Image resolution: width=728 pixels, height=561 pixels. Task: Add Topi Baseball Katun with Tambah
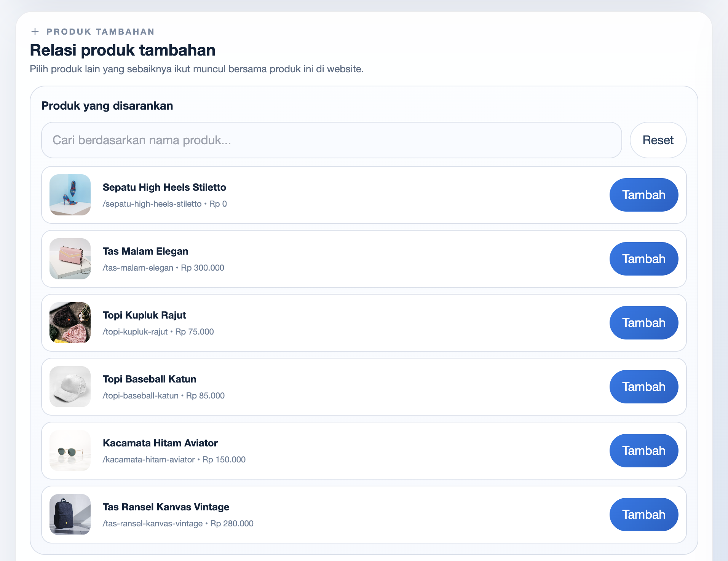click(x=643, y=387)
